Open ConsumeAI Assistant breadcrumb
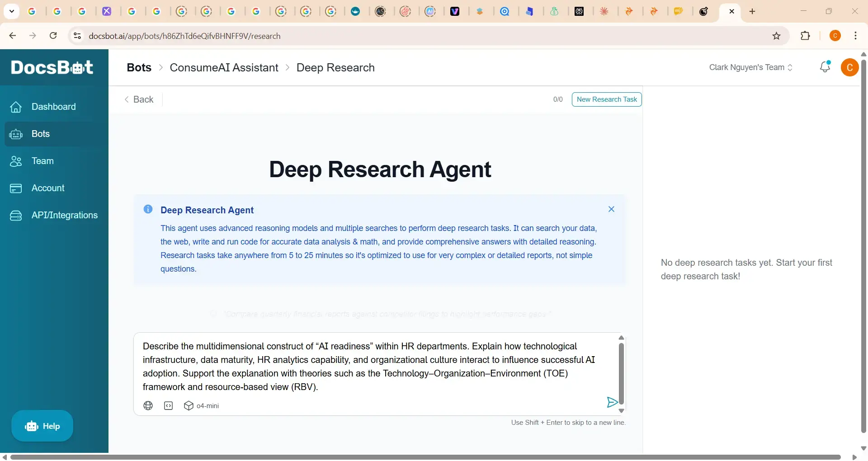 pyautogui.click(x=224, y=67)
